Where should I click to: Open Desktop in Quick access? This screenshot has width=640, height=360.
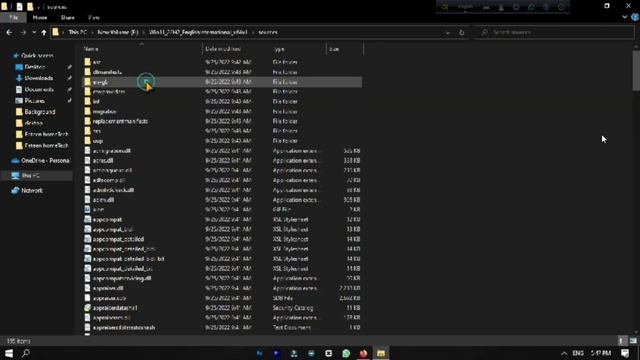click(30, 67)
